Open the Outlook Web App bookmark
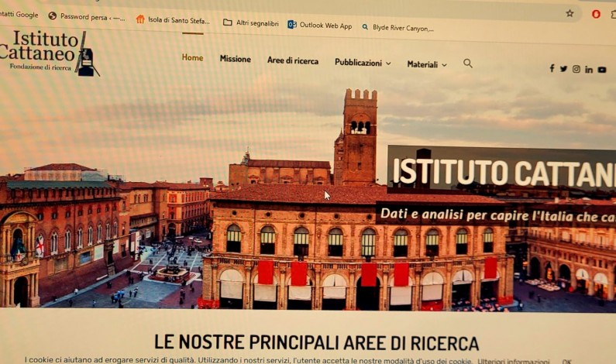The height and width of the screenshot is (364, 616). [320, 25]
